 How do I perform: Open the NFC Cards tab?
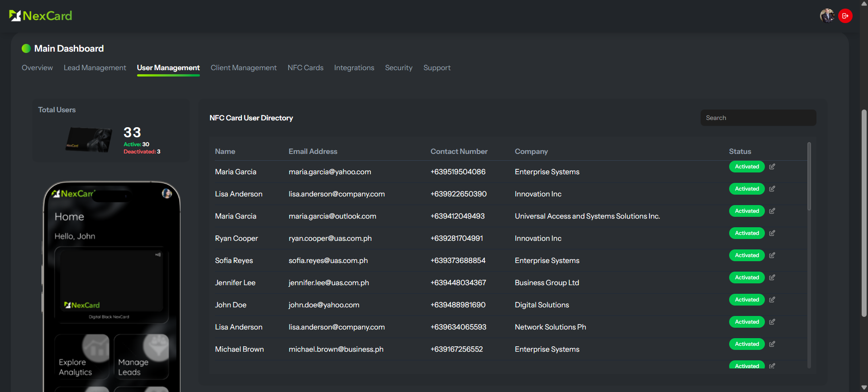[x=305, y=67]
